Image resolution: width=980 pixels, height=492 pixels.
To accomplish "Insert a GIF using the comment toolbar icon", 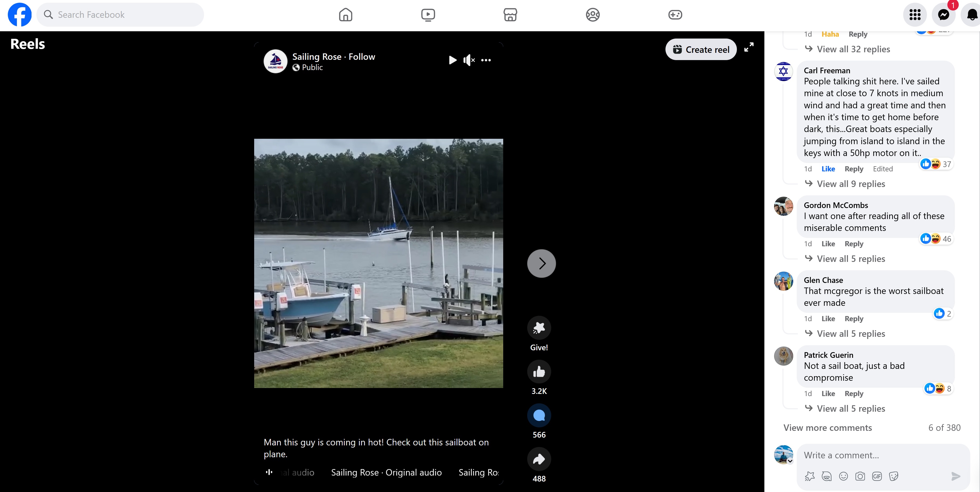I will 877,476.
